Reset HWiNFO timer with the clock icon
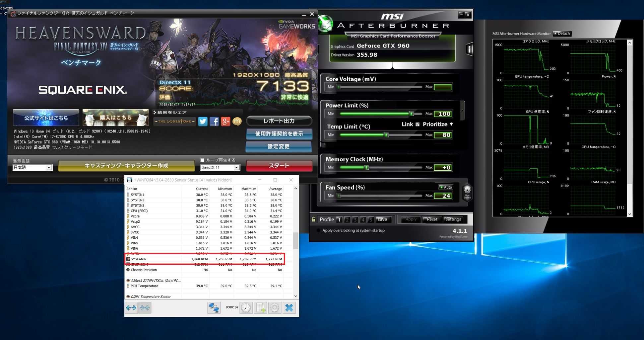 246,308
